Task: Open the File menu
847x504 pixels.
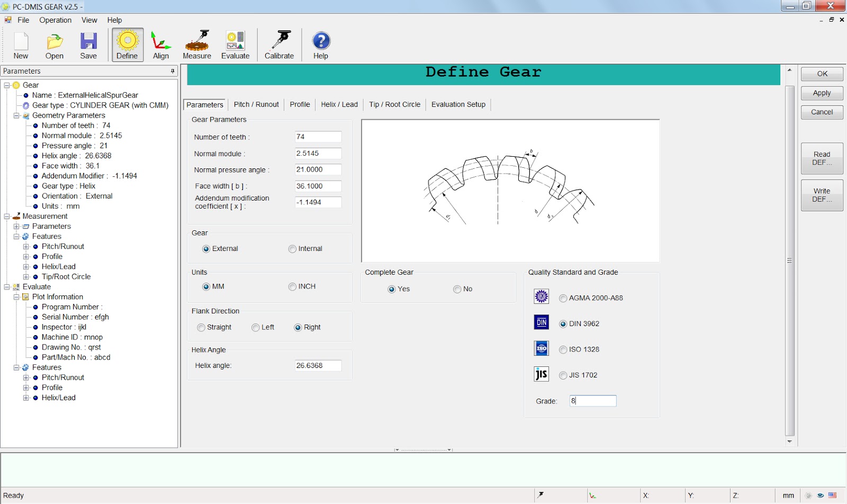Action: [23, 20]
